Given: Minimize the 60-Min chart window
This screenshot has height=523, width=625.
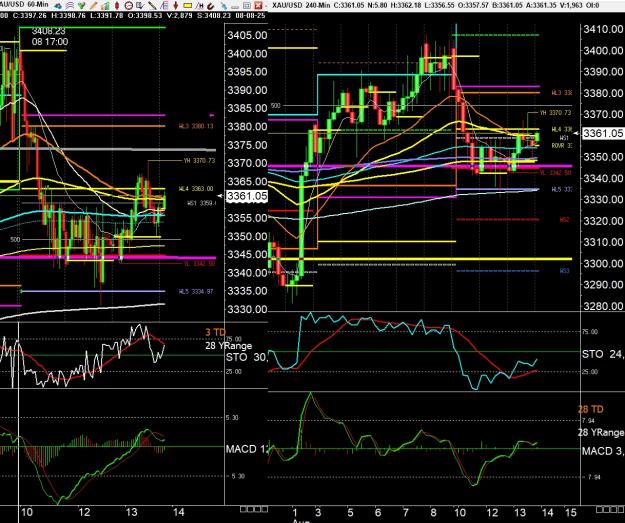Looking at the screenshot, I should pyautogui.click(x=235, y=7).
